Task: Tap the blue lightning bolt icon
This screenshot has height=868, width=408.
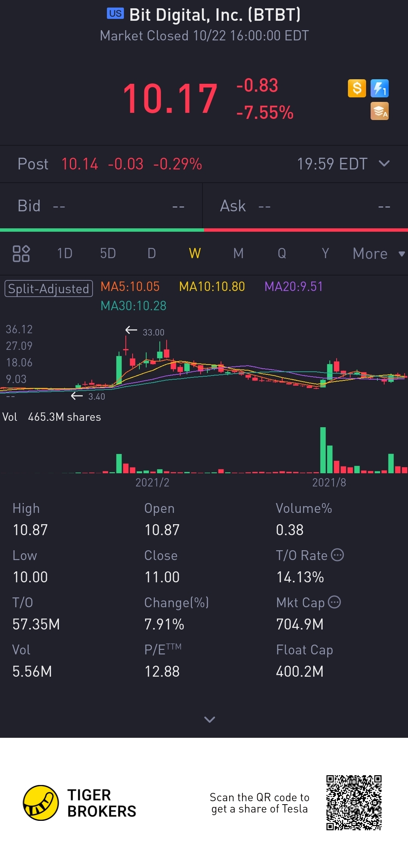Action: [x=380, y=88]
